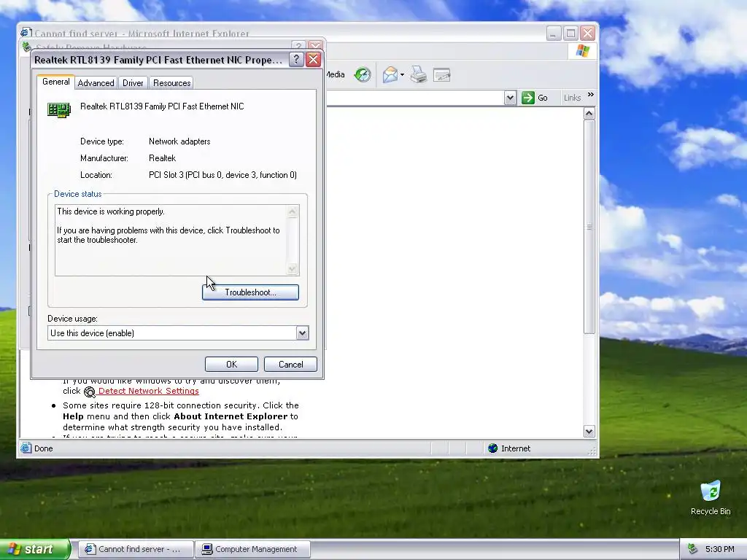747x560 pixels.
Task: Maximize the Internet Explorer window
Action: pos(570,34)
